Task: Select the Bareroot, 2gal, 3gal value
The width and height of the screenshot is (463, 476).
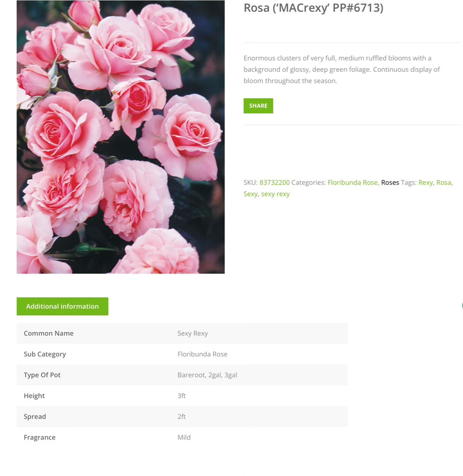Action: point(207,375)
